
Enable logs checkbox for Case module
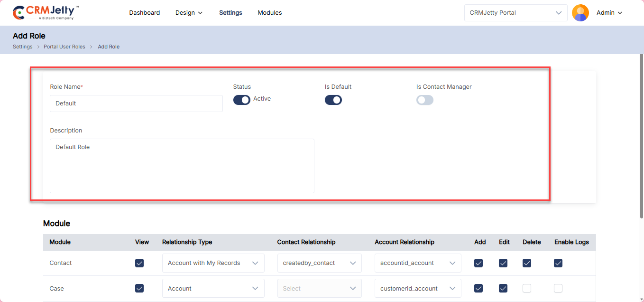tap(558, 288)
